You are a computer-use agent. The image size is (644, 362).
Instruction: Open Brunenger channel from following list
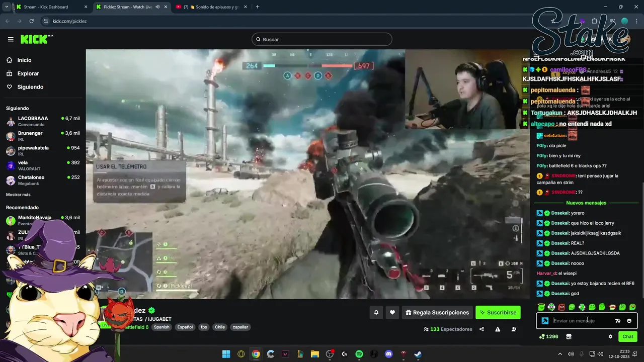click(x=43, y=136)
